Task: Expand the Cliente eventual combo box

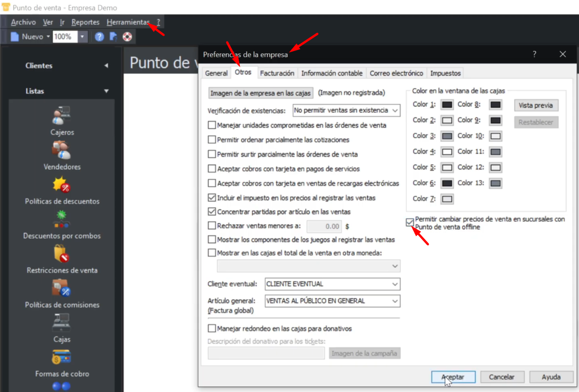Action: [332, 284]
